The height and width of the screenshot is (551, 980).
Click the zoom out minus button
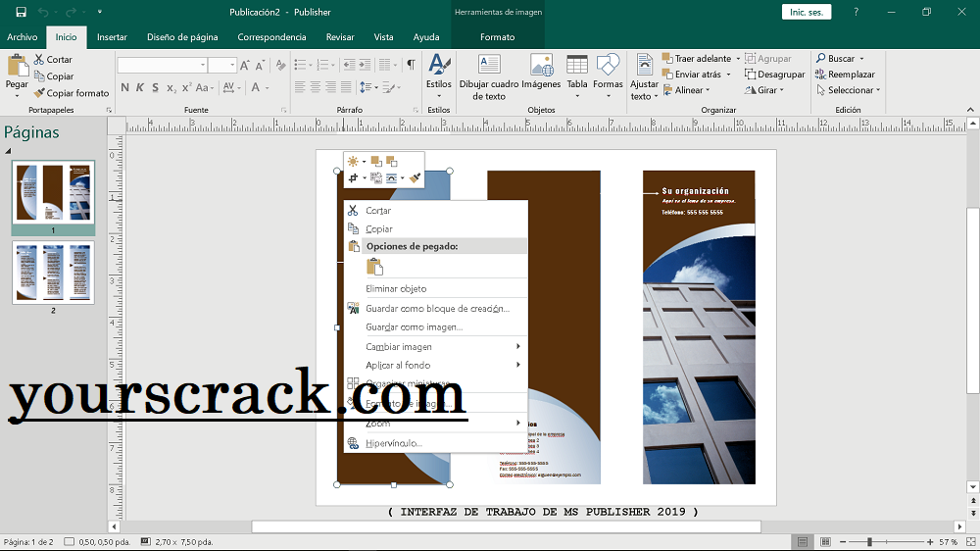point(843,542)
